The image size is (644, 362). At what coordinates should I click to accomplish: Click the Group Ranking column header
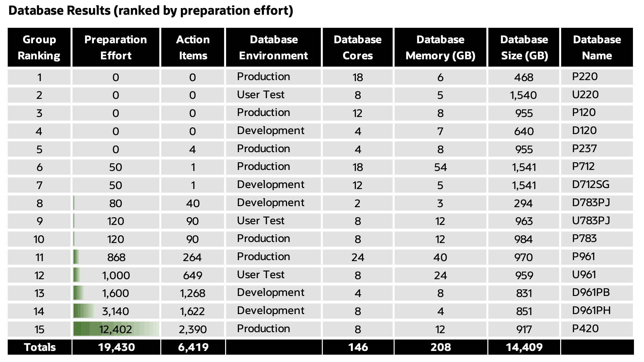pyautogui.click(x=39, y=47)
